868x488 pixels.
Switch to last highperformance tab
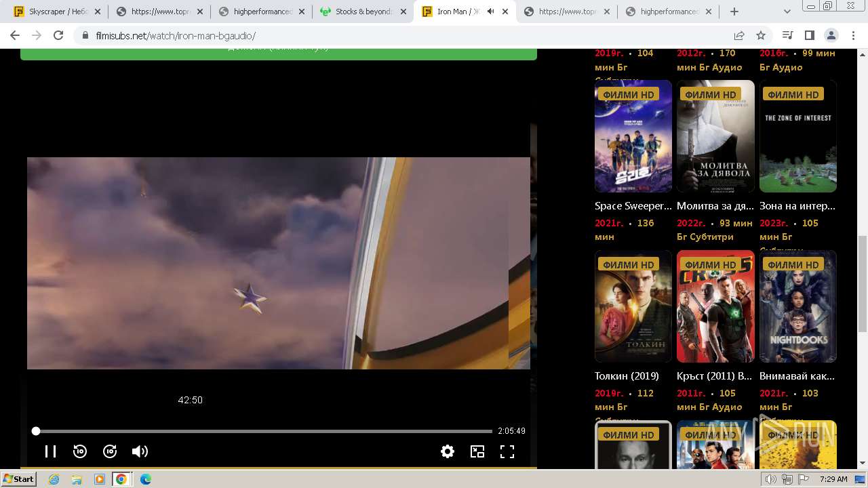[667, 12]
